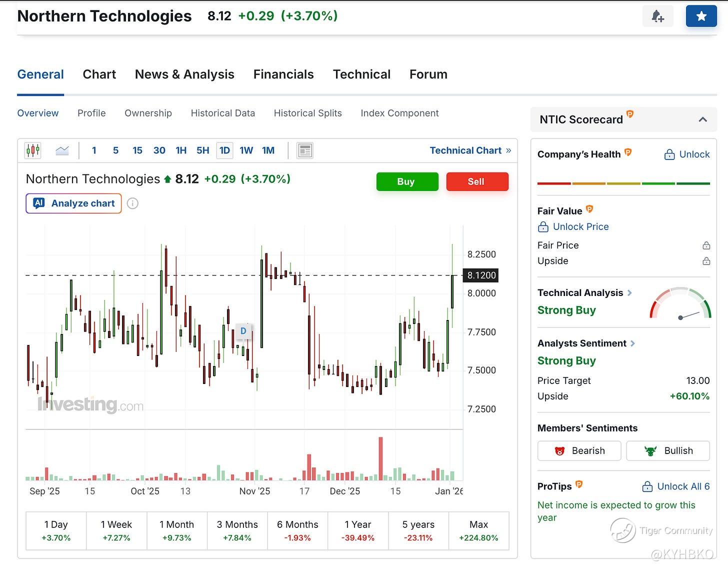This screenshot has width=728, height=571.
Task: Set chart interval to 1W
Action: pos(246,150)
